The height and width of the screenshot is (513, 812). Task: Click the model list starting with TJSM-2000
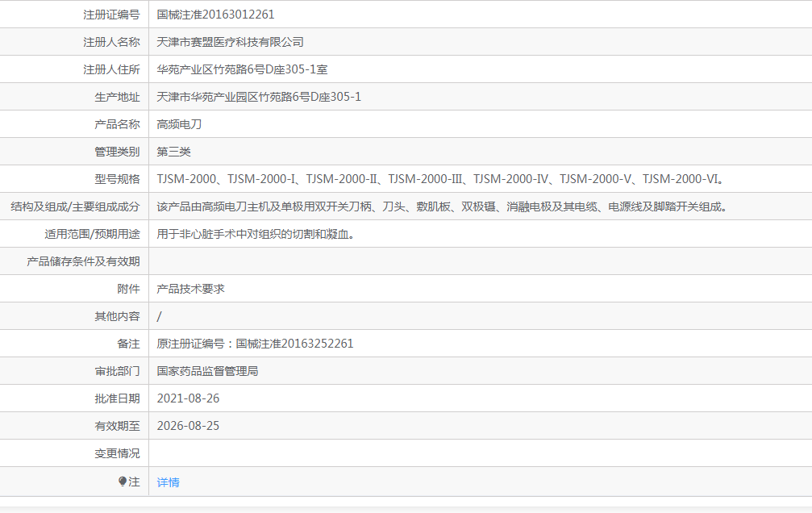click(x=443, y=178)
